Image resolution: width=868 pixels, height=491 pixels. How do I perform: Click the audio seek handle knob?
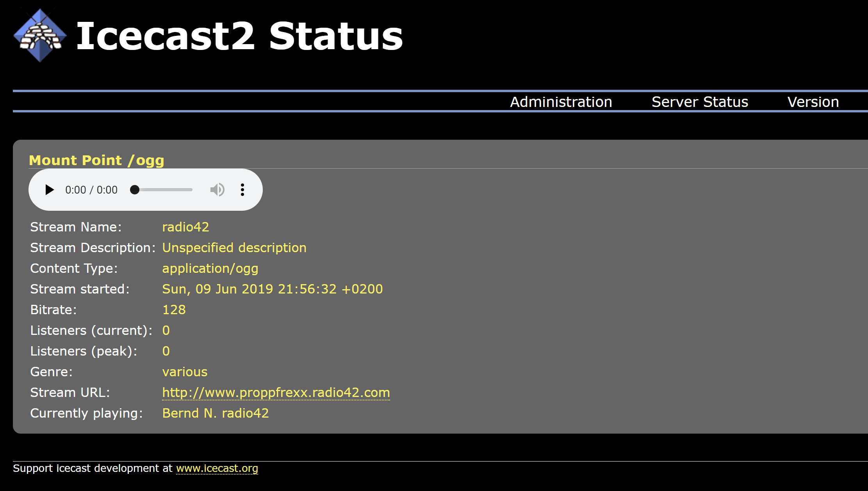pyautogui.click(x=135, y=190)
